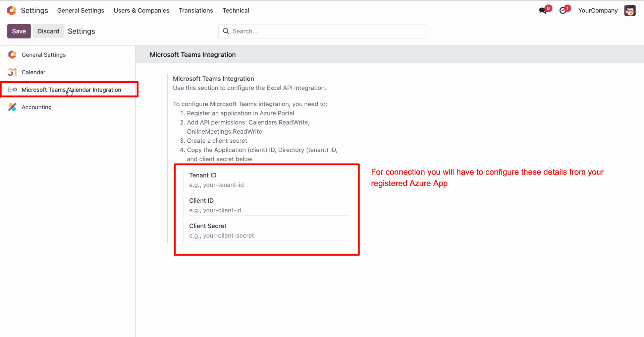This screenshot has height=337, width=644.
Task: Click the Client Secret input field
Action: point(269,236)
